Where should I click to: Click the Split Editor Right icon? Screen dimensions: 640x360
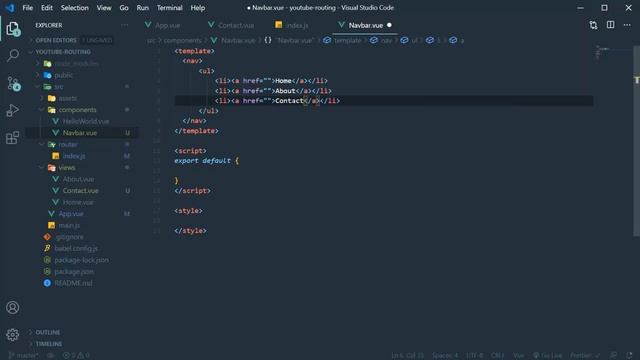coord(610,25)
